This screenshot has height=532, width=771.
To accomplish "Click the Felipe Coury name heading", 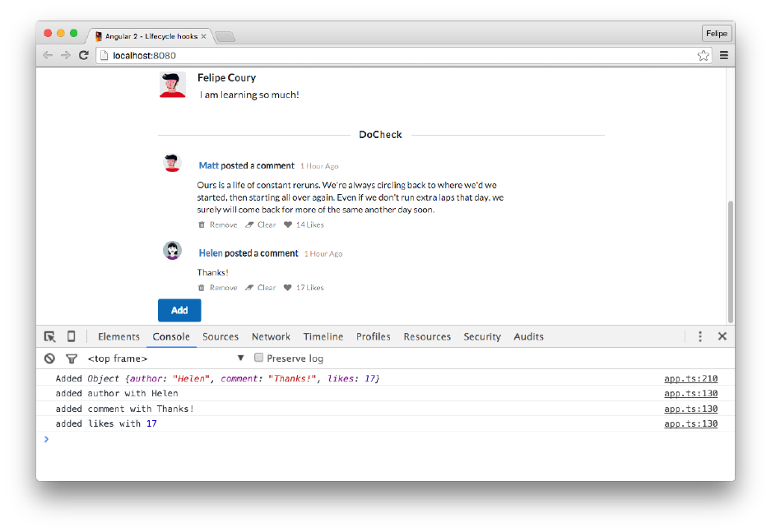I will click(x=226, y=77).
